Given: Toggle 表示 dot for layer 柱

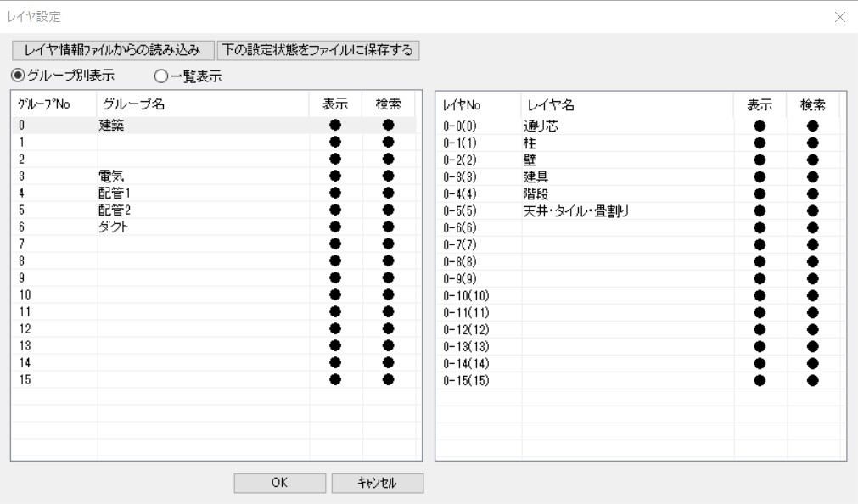Looking at the screenshot, I should (x=760, y=143).
